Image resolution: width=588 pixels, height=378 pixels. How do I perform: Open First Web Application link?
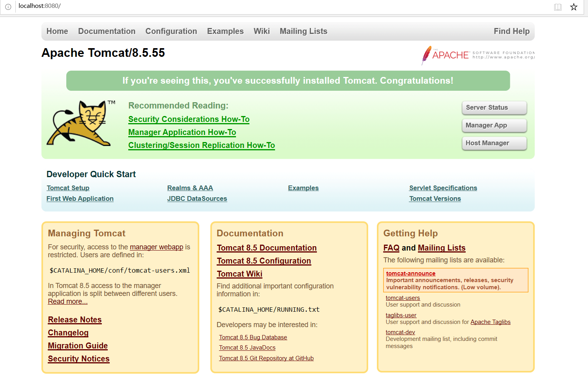(x=80, y=198)
